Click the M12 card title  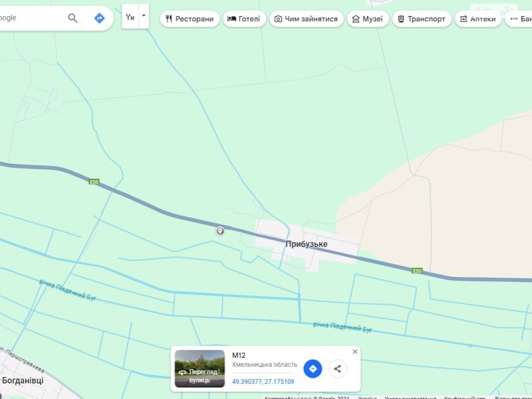click(x=239, y=355)
